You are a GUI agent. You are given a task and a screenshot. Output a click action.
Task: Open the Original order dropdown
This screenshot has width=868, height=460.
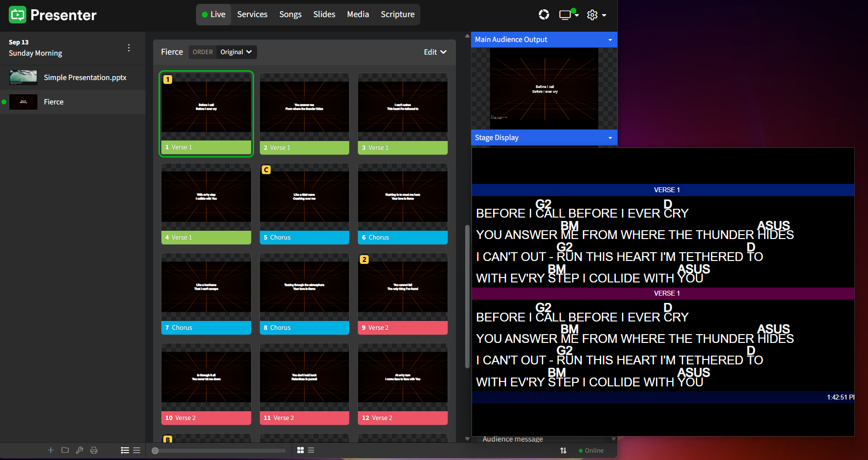click(x=237, y=52)
